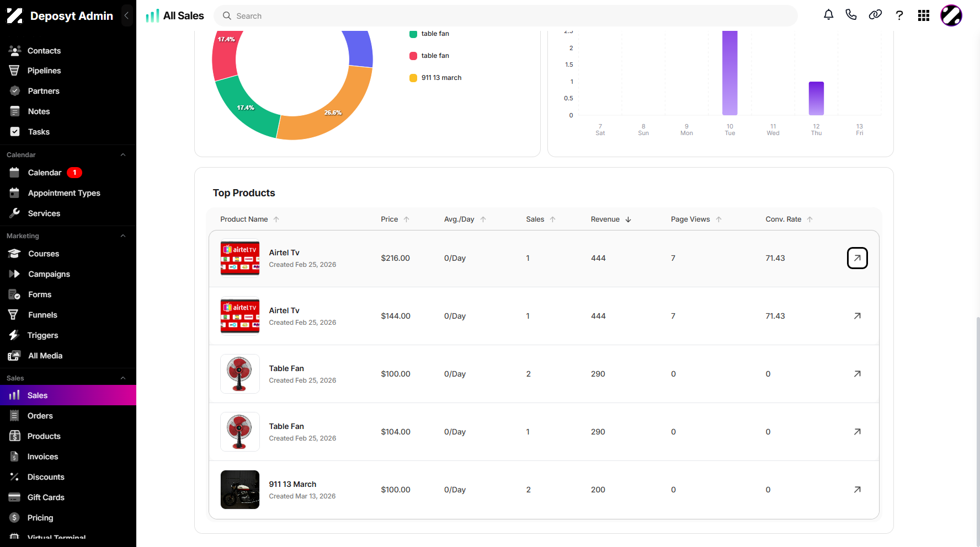Open the apps grid icon

(x=924, y=15)
